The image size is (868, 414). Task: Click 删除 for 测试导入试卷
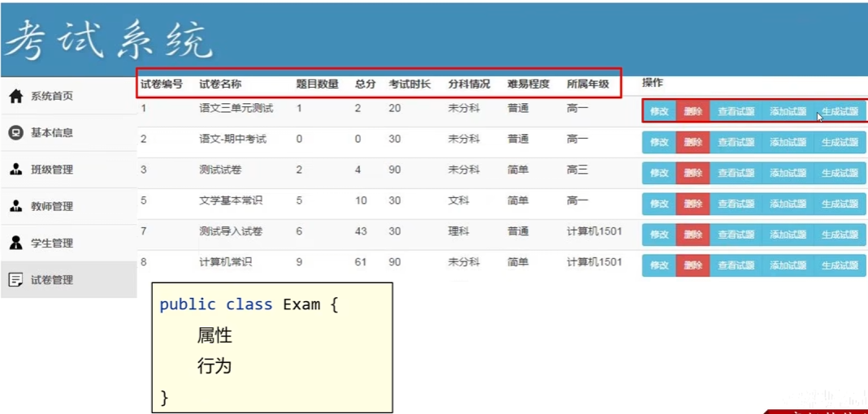[692, 235]
